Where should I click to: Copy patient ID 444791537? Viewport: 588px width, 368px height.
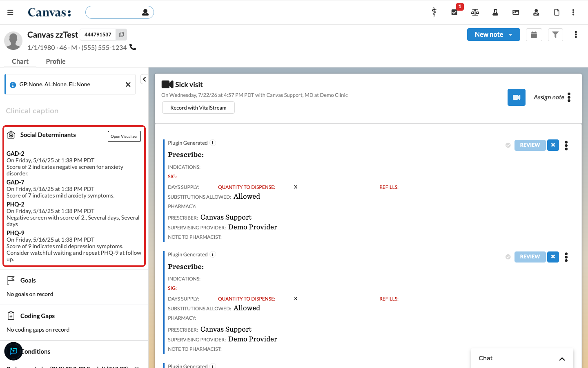point(121,35)
